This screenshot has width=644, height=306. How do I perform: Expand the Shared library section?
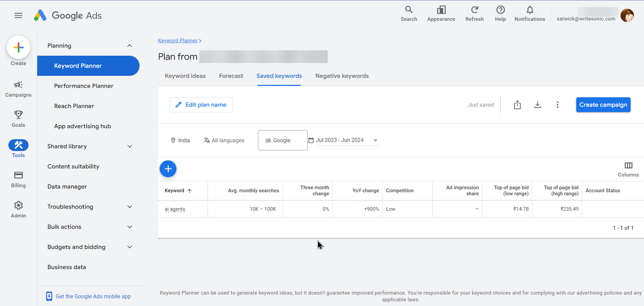click(129, 146)
